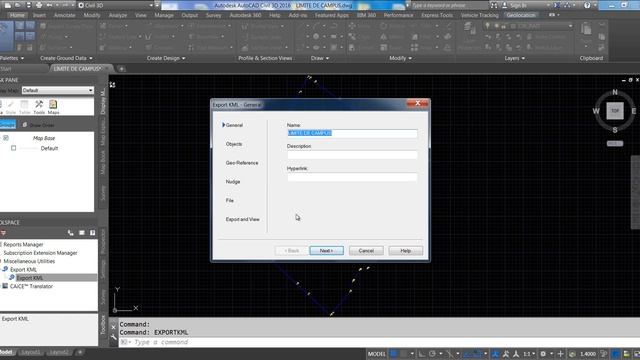Click the S compass direction on ViewCube
Viewport: 640px width, 360px height.
tap(615, 130)
